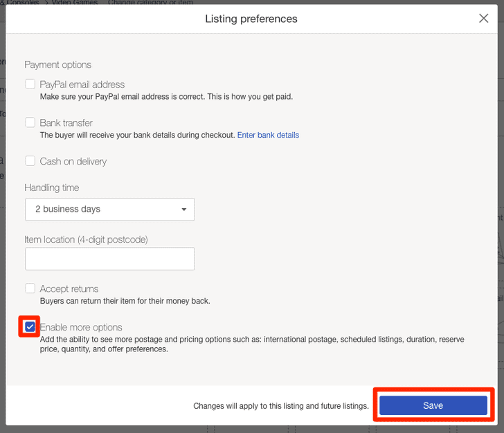This screenshot has width=504, height=433.
Task: Check the Cash on delivery option
Action: 30,161
